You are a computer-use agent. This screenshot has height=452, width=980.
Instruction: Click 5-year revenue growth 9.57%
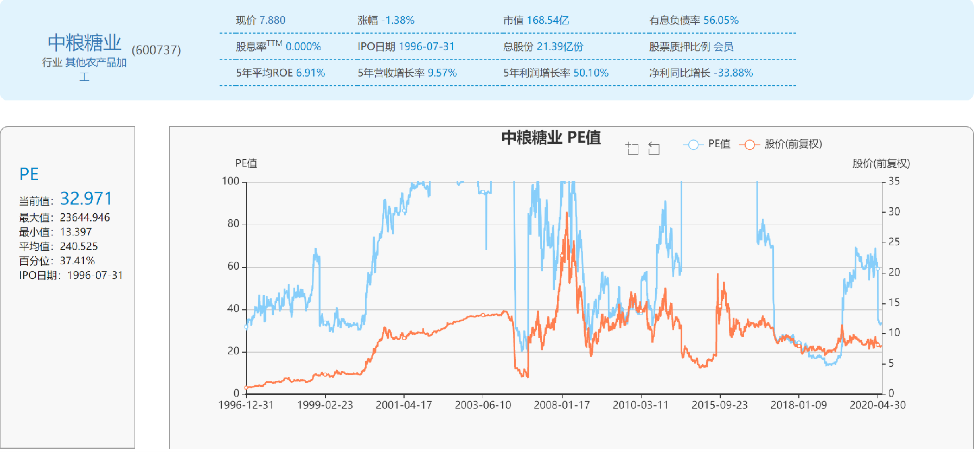442,73
